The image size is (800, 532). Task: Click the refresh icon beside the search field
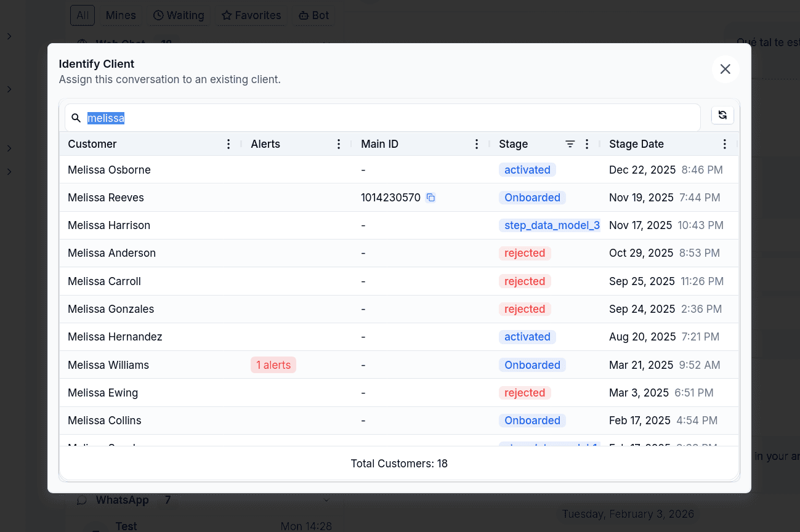722,115
